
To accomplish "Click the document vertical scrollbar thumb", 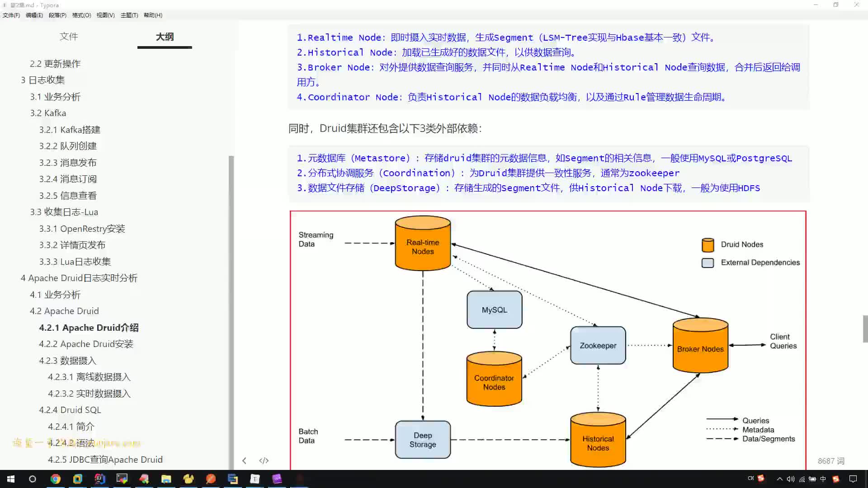I will [865, 329].
